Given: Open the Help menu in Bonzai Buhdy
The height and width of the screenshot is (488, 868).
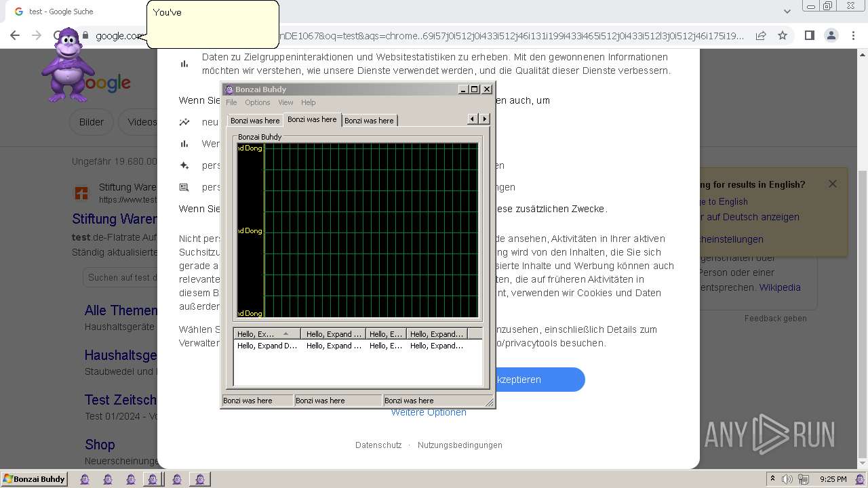Looking at the screenshot, I should [x=309, y=102].
